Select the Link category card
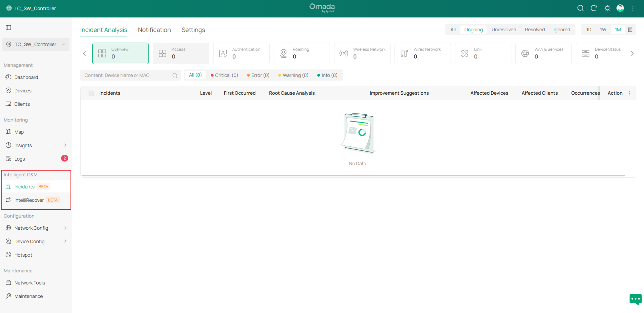The height and width of the screenshot is (313, 644). coord(483,53)
